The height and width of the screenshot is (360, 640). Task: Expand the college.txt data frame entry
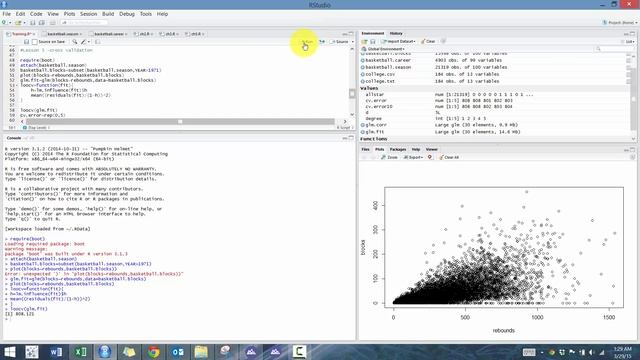[363, 81]
